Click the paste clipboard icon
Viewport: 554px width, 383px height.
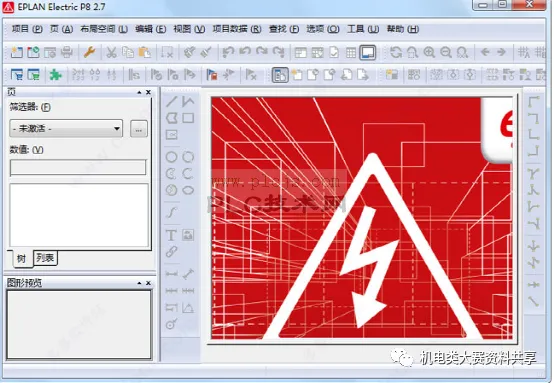pyautogui.click(x=145, y=53)
